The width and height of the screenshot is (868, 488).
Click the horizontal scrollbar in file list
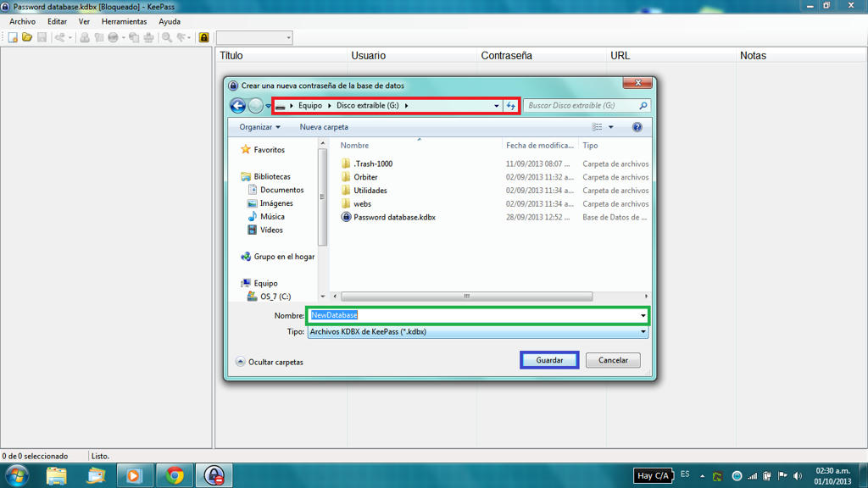[x=467, y=297]
